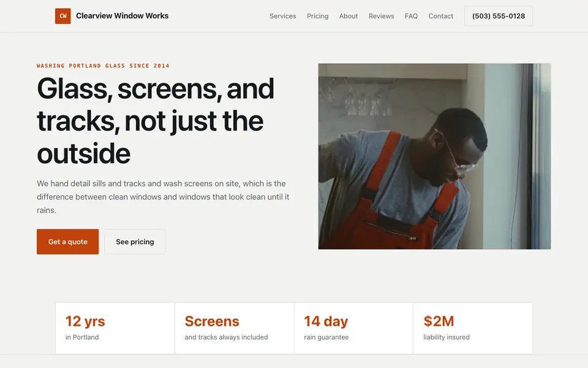Click the '$2M' stat value
Viewport: 588px width, 368px height.
pyautogui.click(x=439, y=321)
